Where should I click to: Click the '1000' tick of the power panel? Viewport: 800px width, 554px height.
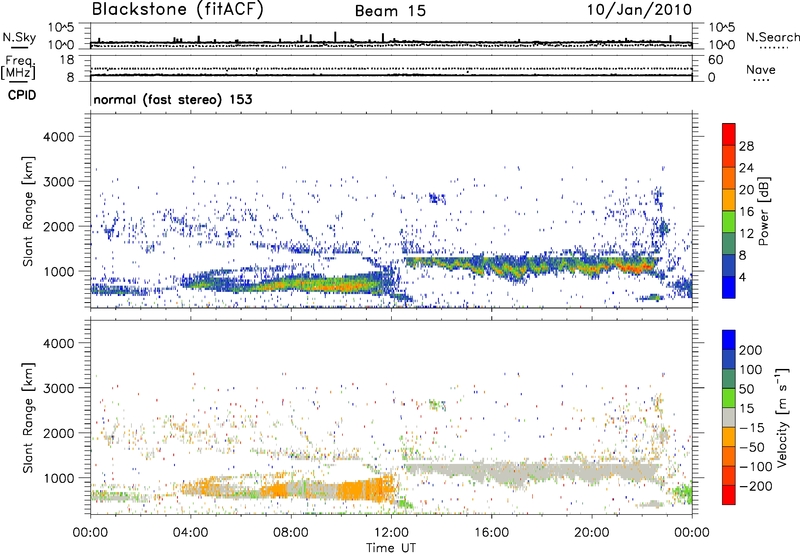coord(59,271)
